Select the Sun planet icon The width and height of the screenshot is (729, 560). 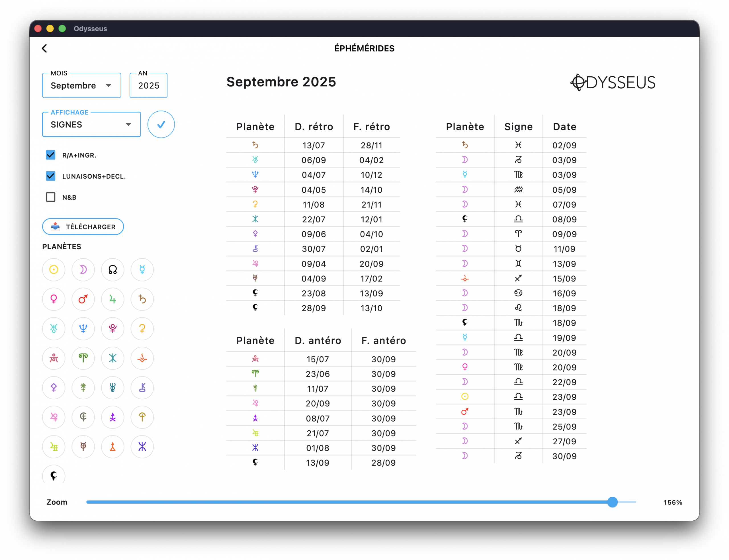(x=54, y=269)
